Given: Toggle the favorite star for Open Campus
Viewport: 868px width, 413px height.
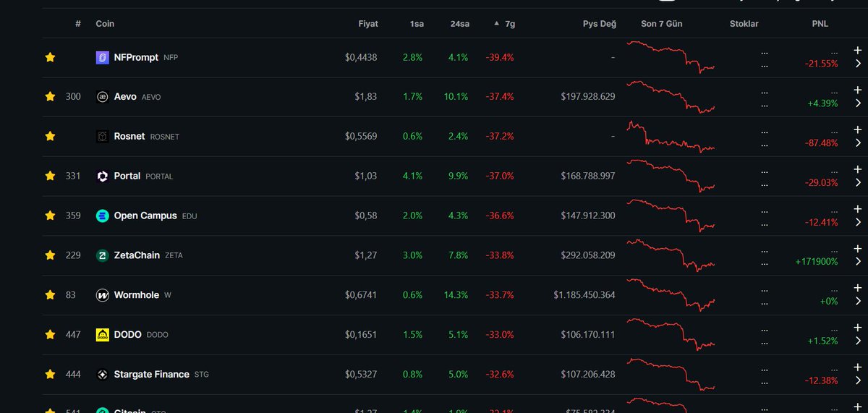Looking at the screenshot, I should (x=50, y=216).
